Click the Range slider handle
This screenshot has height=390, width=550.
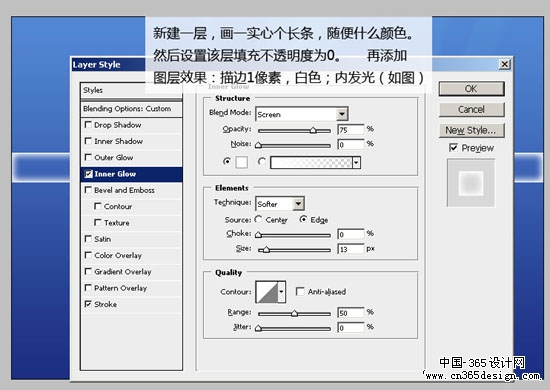coord(294,313)
